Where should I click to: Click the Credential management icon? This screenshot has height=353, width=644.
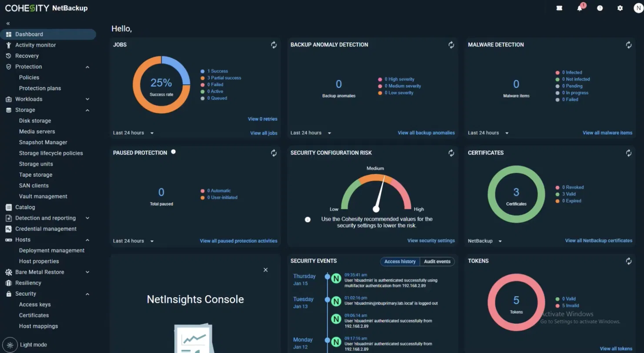(x=9, y=229)
